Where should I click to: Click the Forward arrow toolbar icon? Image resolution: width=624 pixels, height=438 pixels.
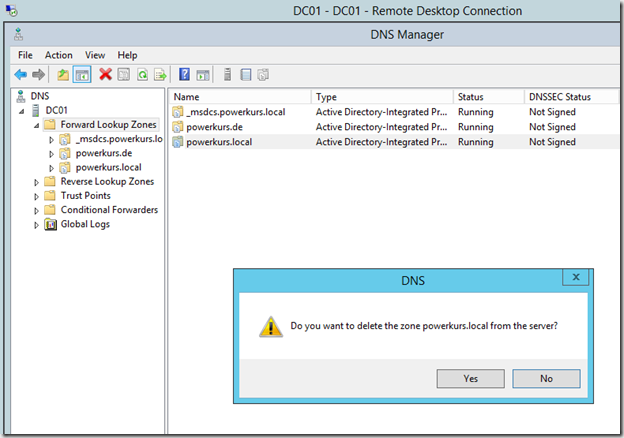(x=38, y=75)
